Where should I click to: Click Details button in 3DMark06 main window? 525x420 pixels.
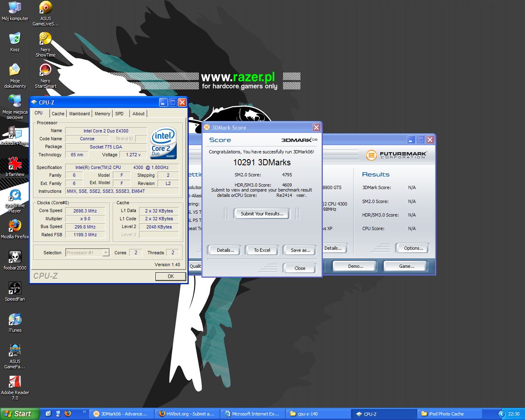coord(335,248)
